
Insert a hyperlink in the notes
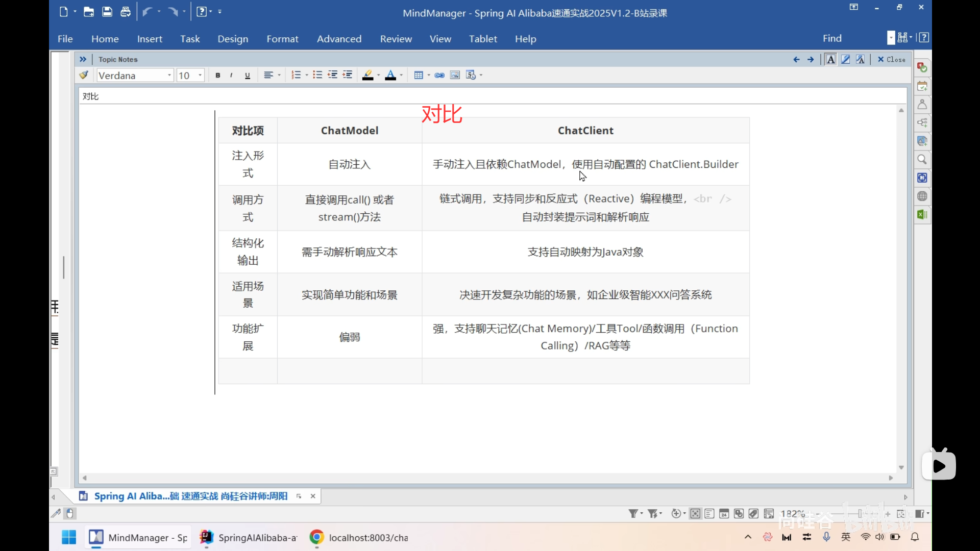[x=439, y=74]
